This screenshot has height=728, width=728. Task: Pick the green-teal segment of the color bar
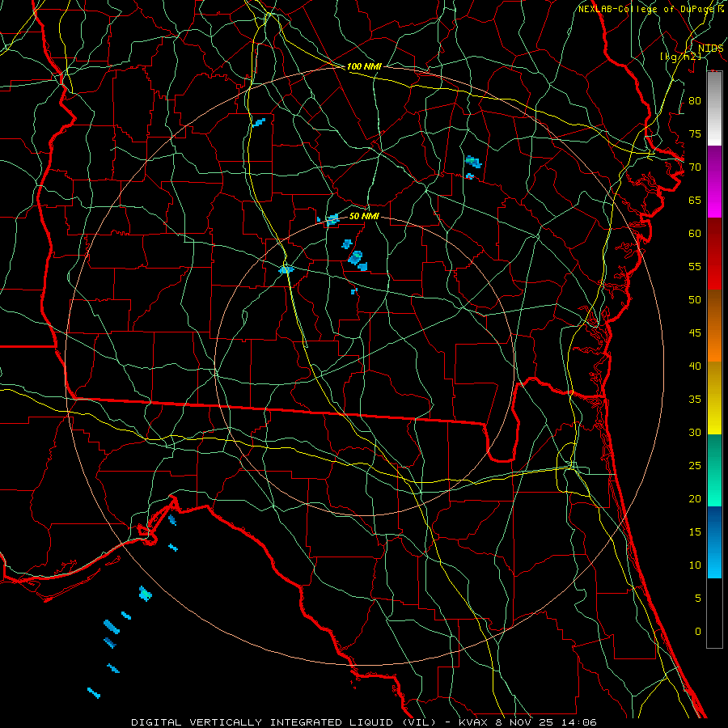[714, 470]
